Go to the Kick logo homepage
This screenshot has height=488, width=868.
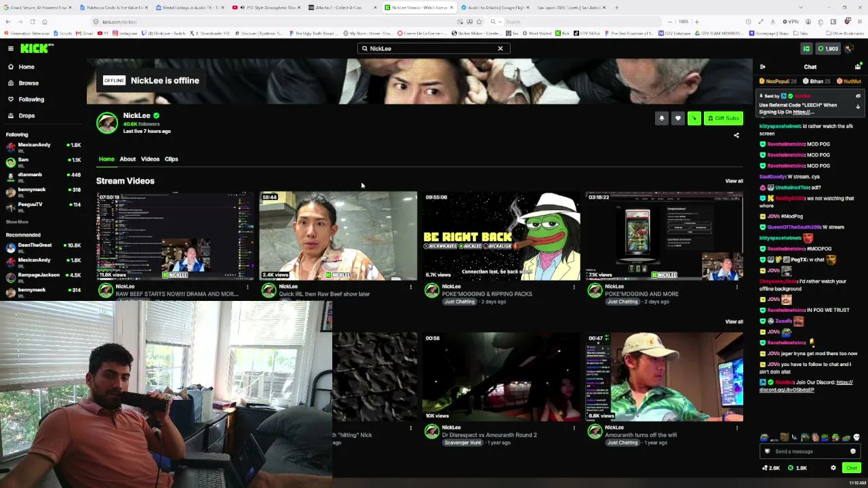click(x=35, y=48)
